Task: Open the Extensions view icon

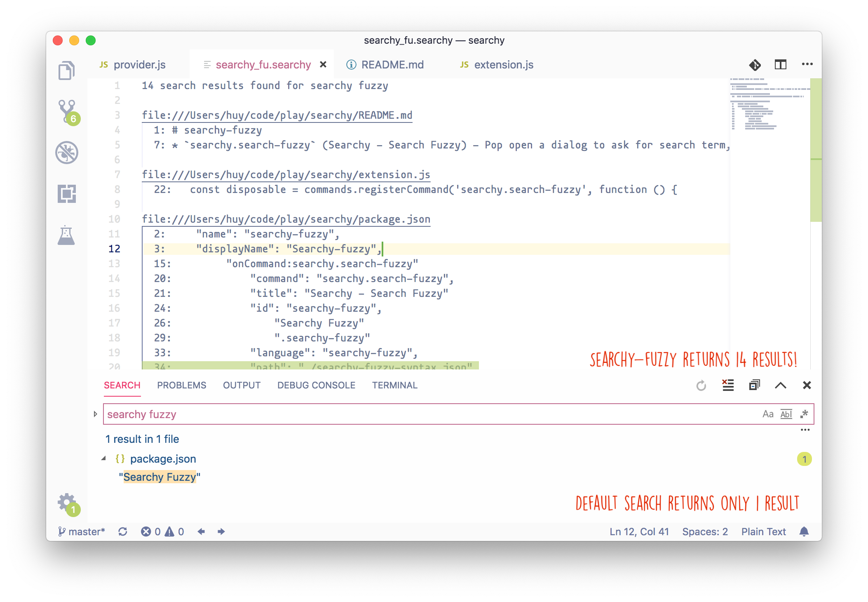Action: (67, 193)
